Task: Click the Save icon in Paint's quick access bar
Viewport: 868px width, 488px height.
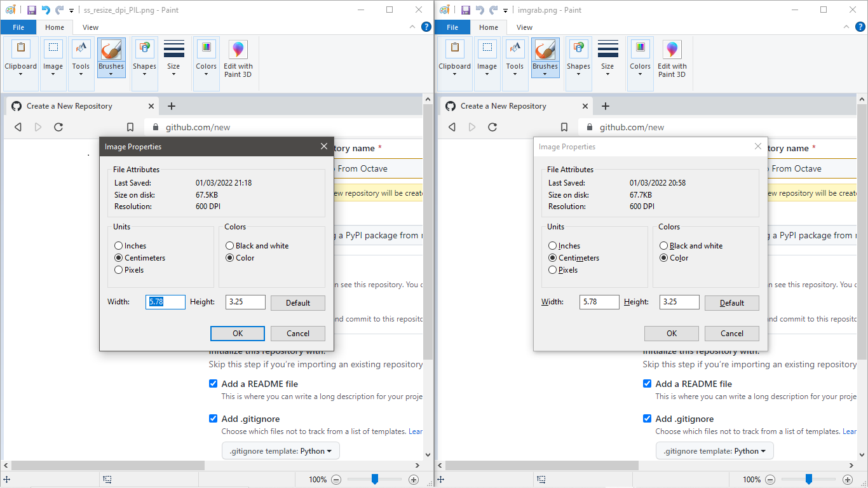Action: click(x=31, y=9)
